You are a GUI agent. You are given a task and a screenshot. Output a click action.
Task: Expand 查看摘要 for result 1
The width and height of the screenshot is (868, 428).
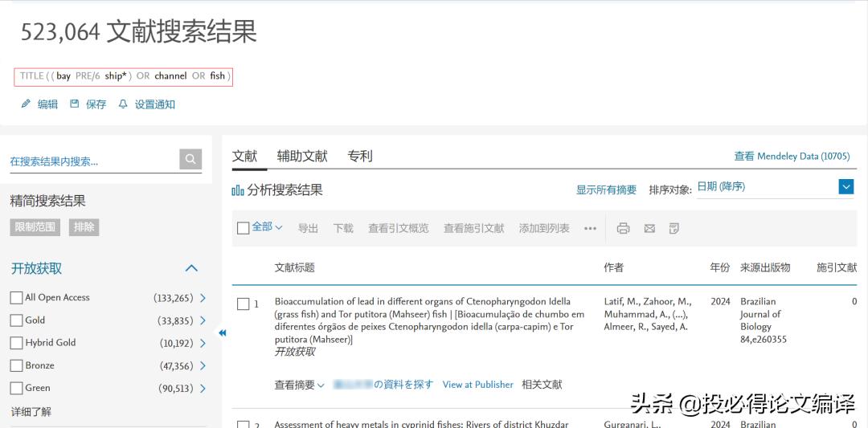(x=300, y=385)
